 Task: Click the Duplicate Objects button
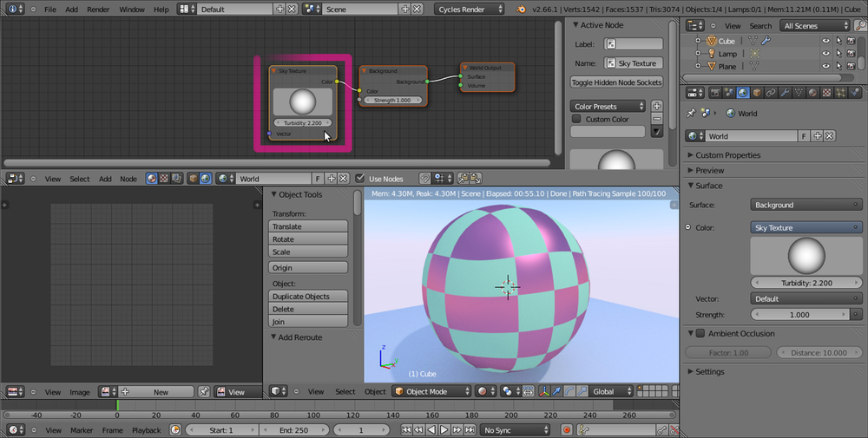tap(308, 297)
